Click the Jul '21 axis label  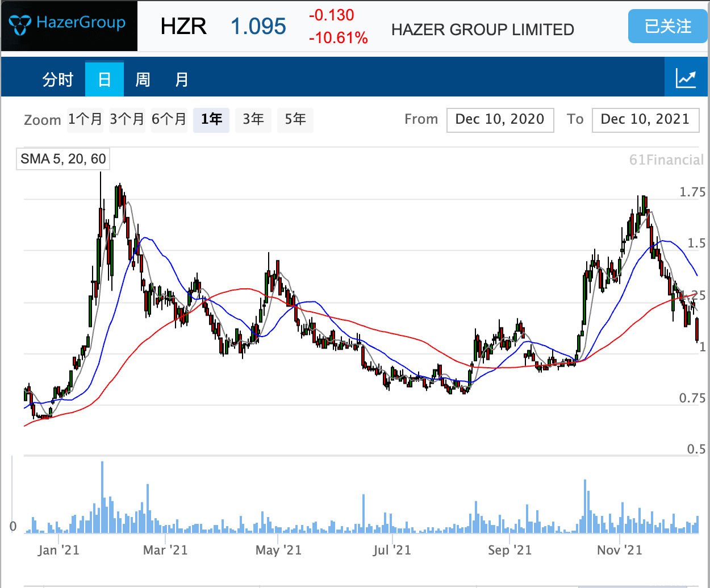pos(392,550)
